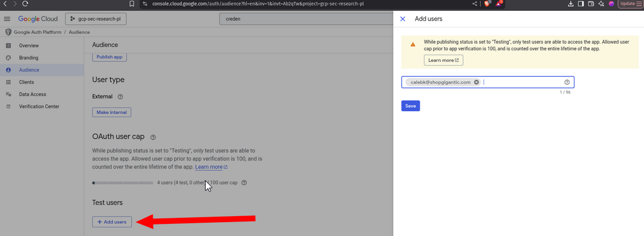The width and height of the screenshot is (644, 236).
Task: Click Learn more button in warning banner
Action: [444, 60]
